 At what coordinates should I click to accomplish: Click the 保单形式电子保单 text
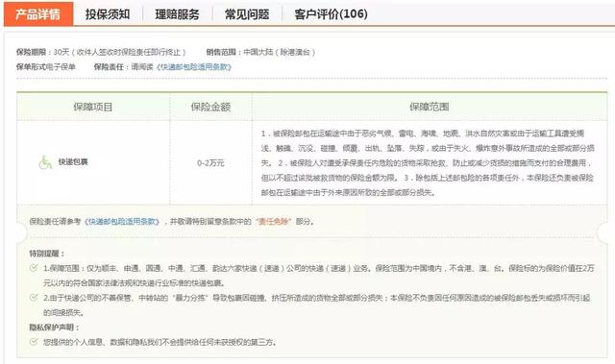click(46, 67)
